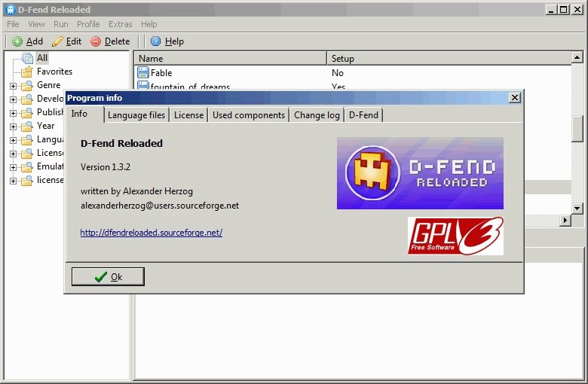Click the Year folder icon
588x384 pixels.
point(27,126)
